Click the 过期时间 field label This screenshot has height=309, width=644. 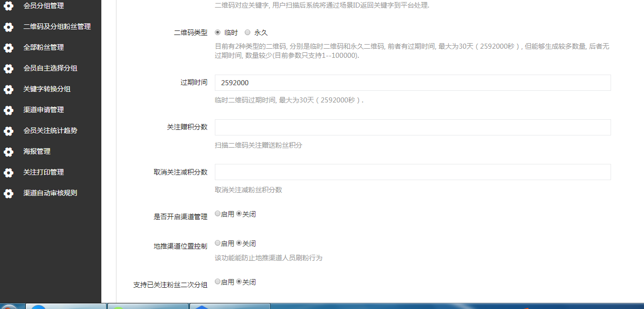194,82
